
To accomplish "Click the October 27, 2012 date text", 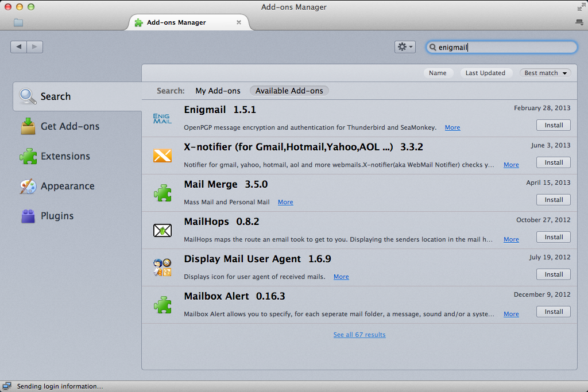I will pos(543,220).
